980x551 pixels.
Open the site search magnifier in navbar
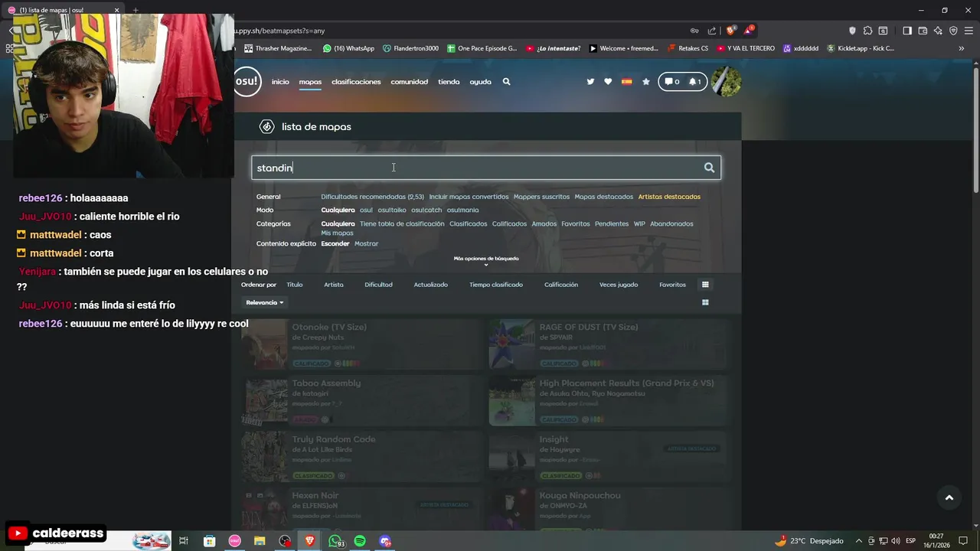[506, 82]
